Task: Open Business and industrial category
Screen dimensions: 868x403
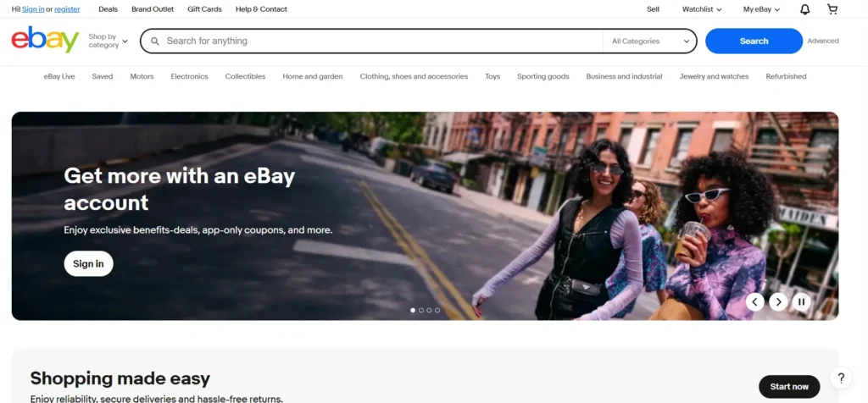Action: point(625,76)
